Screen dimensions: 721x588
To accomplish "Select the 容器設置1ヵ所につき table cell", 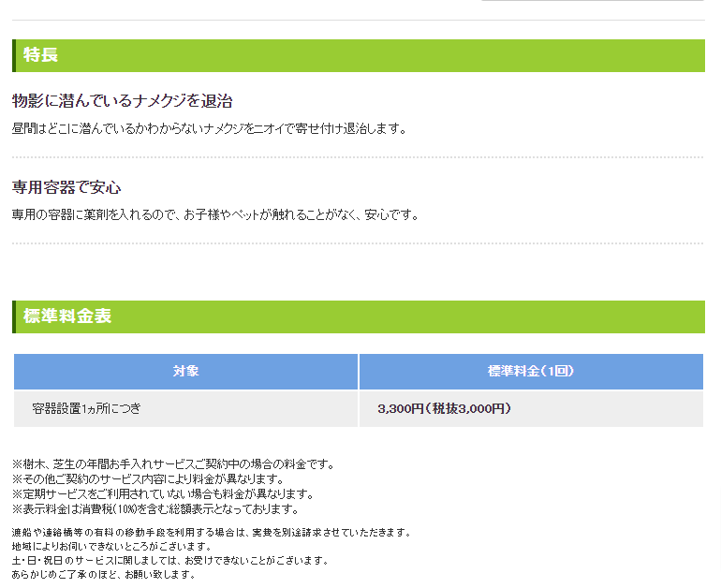I will (x=86, y=409).
